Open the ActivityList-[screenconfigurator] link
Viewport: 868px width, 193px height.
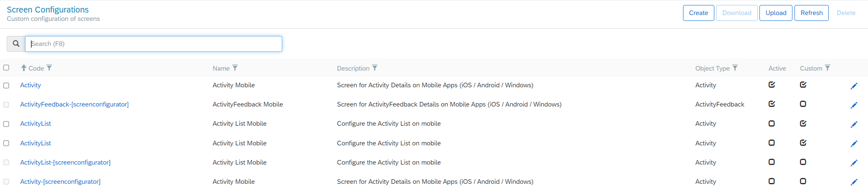click(65, 163)
